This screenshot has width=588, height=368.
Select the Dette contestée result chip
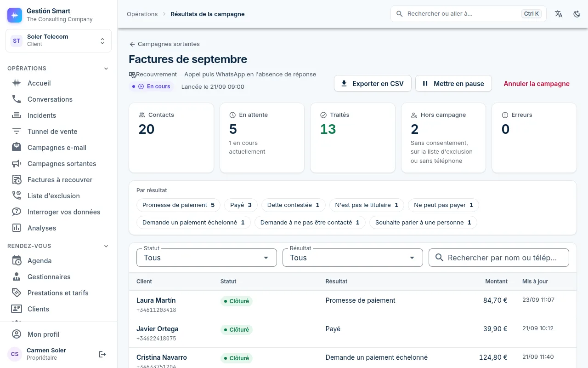(294, 205)
